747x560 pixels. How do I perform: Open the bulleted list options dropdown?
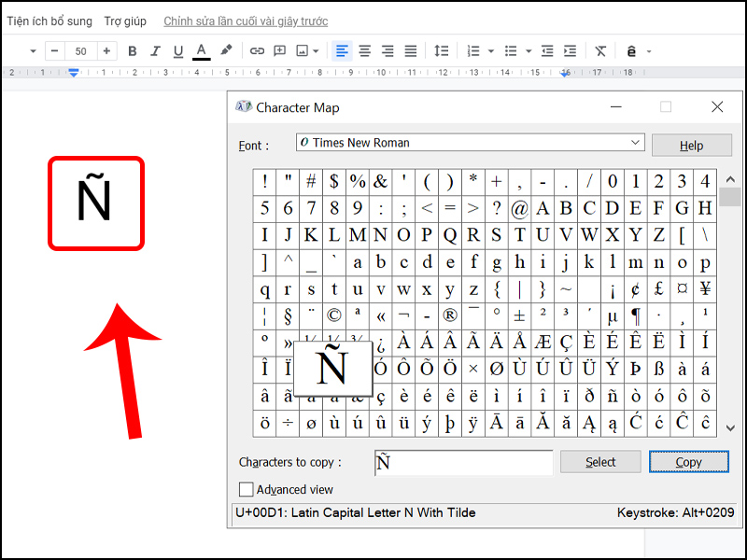click(529, 51)
